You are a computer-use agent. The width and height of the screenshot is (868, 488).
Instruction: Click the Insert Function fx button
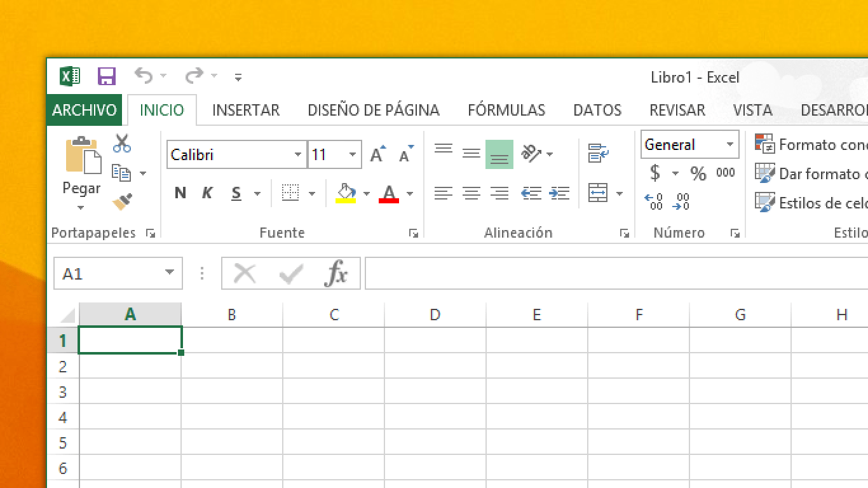coord(336,274)
